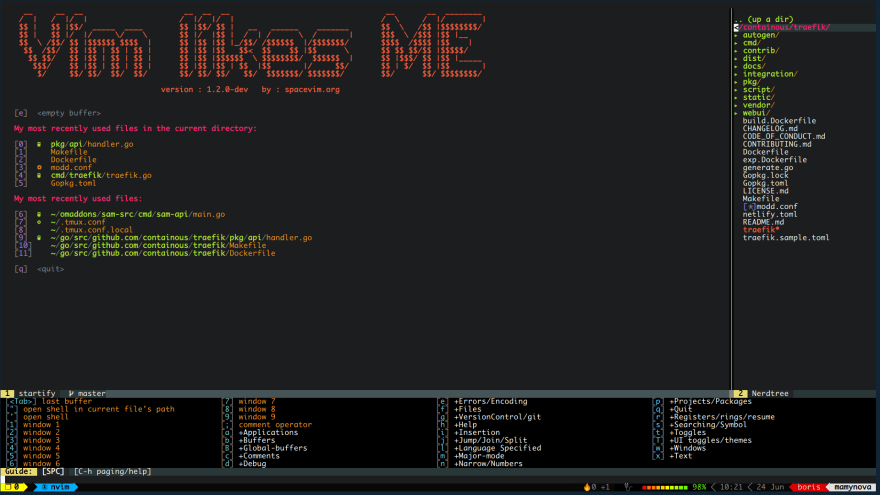Viewport: 880px width, 495px height.
Task: Expand the pkg/ directory in Nerdtree
Action: (736, 82)
